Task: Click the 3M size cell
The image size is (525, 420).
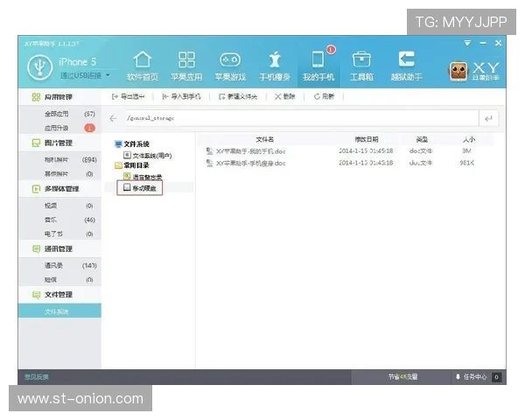Action: click(x=466, y=151)
